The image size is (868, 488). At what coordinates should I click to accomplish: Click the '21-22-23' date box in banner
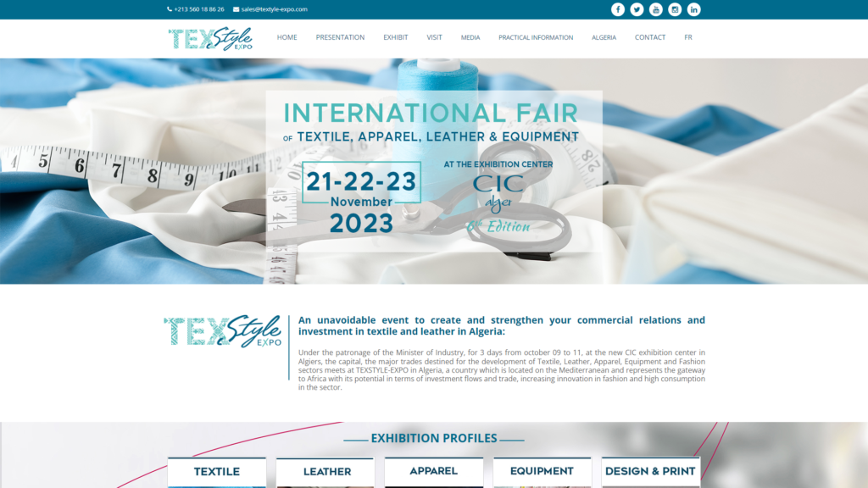click(x=361, y=182)
